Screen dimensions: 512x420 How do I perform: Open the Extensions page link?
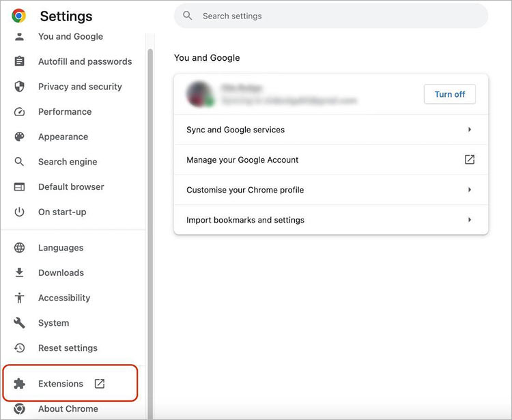tap(61, 383)
